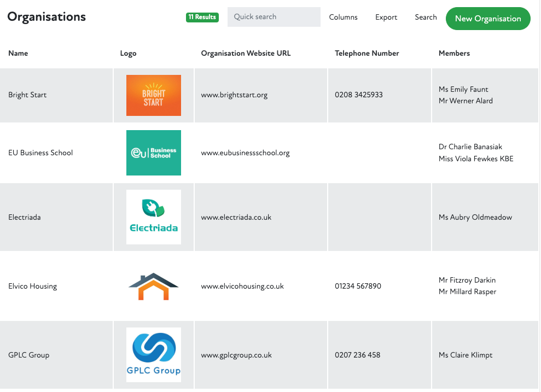Viewport: 541px width, 392px height.
Task: Click the 11 Results badge
Action: click(x=202, y=17)
